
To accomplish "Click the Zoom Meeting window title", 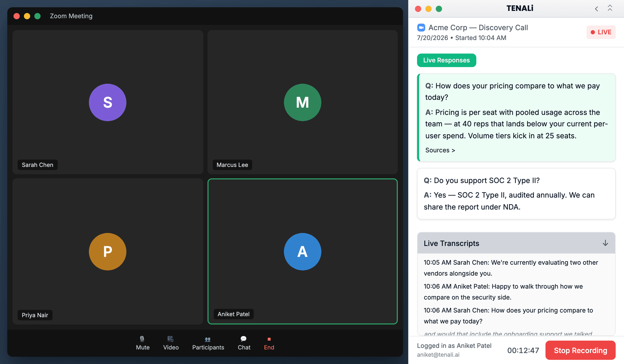I will [x=71, y=16].
